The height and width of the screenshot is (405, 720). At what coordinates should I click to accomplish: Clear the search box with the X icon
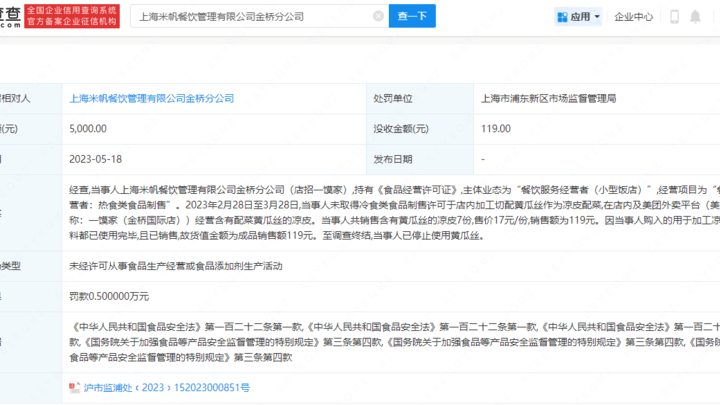(378, 16)
